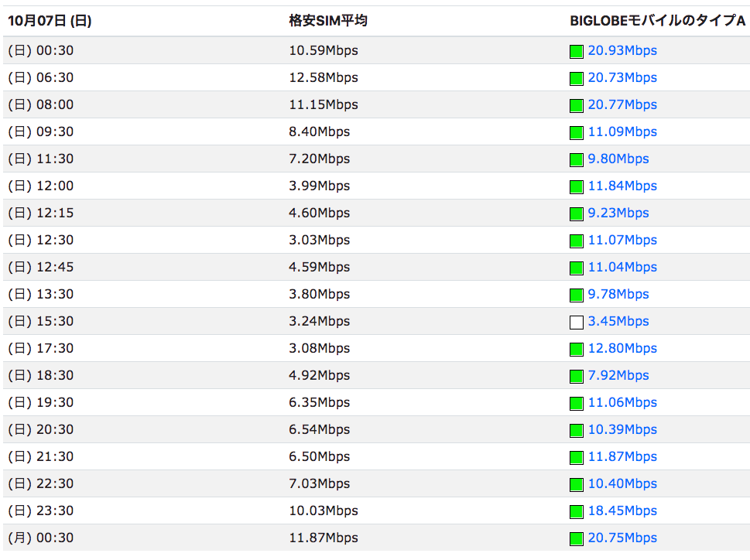This screenshot has width=750, height=560.
Task: Click green swatch beside 10.40Mbps
Action: coord(577,485)
